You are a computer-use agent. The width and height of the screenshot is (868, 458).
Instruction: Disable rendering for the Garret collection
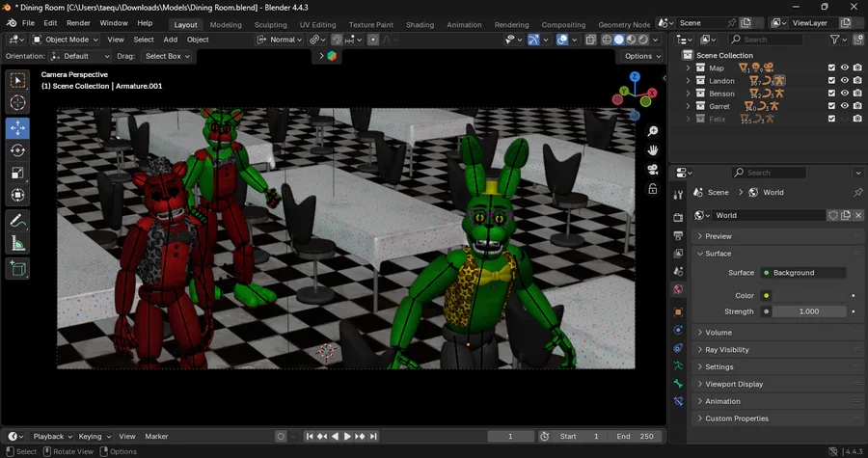pos(856,106)
